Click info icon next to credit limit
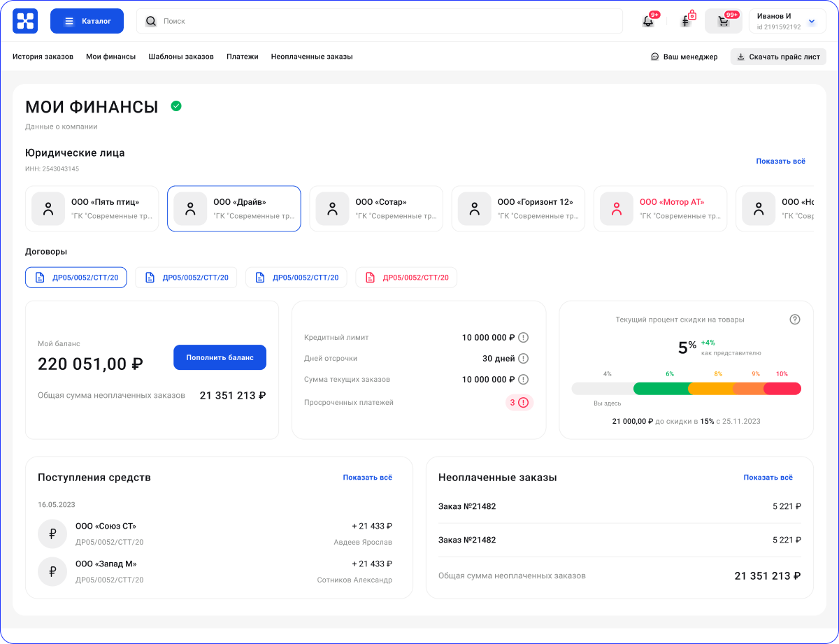This screenshot has height=644, width=839. (523, 338)
